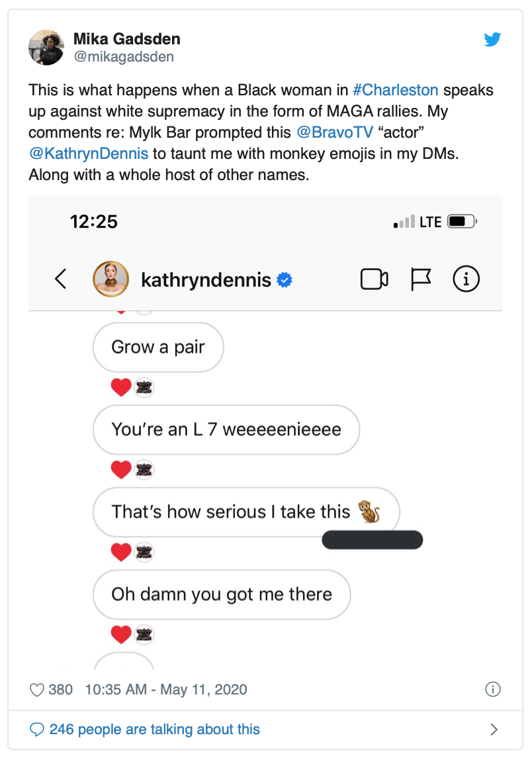Expand conversation with the right chevron
532x760 pixels.
pos(494,730)
